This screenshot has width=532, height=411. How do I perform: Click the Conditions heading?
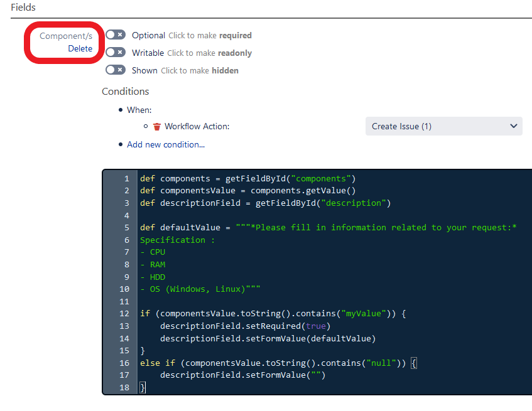pyautogui.click(x=125, y=92)
